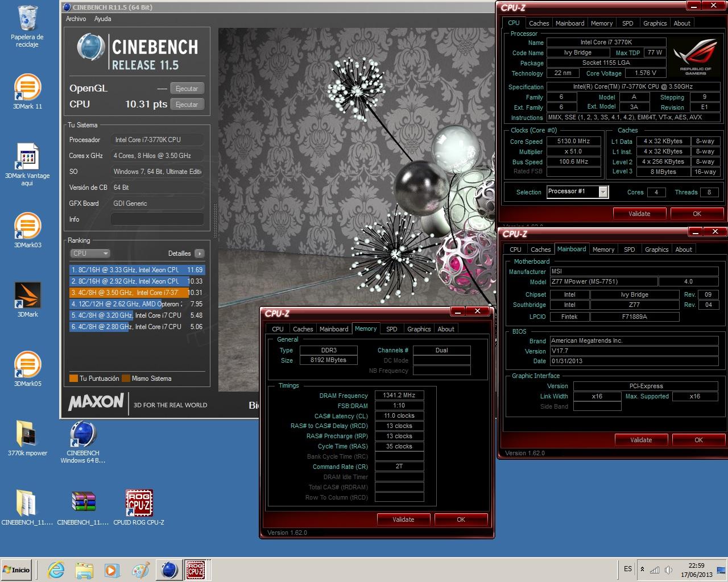
Task: Run the OpenGL test with Ejecutar
Action: click(x=187, y=89)
